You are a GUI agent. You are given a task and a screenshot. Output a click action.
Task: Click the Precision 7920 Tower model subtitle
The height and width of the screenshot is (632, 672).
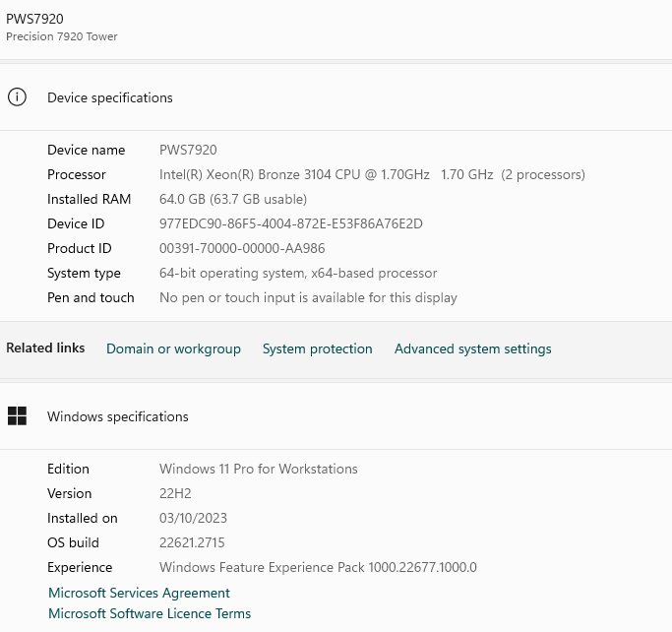[x=62, y=36]
